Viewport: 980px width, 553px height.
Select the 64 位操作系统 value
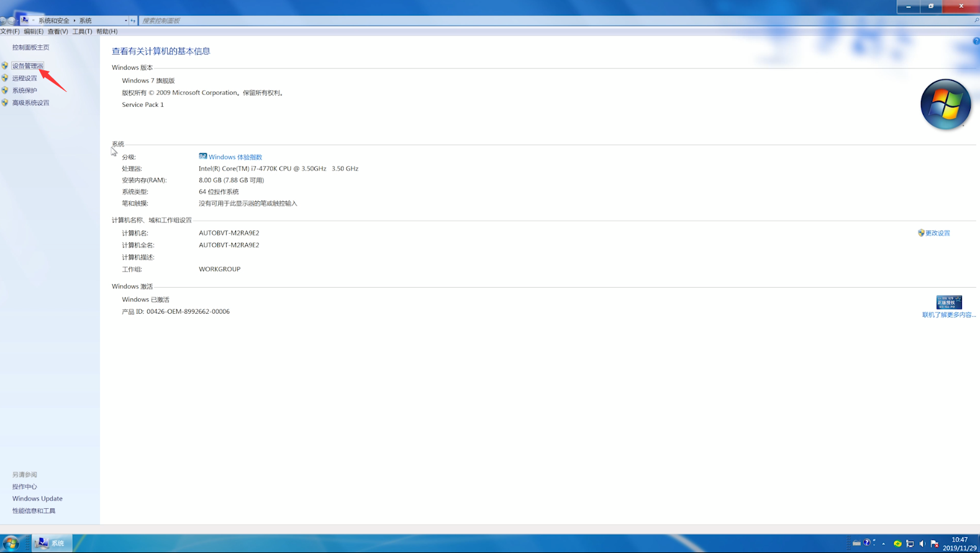coord(219,192)
